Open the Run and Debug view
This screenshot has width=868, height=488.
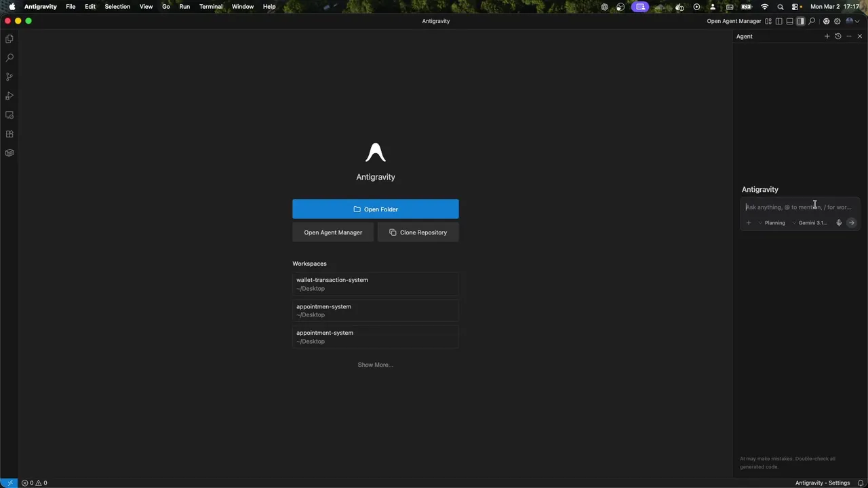(9, 96)
